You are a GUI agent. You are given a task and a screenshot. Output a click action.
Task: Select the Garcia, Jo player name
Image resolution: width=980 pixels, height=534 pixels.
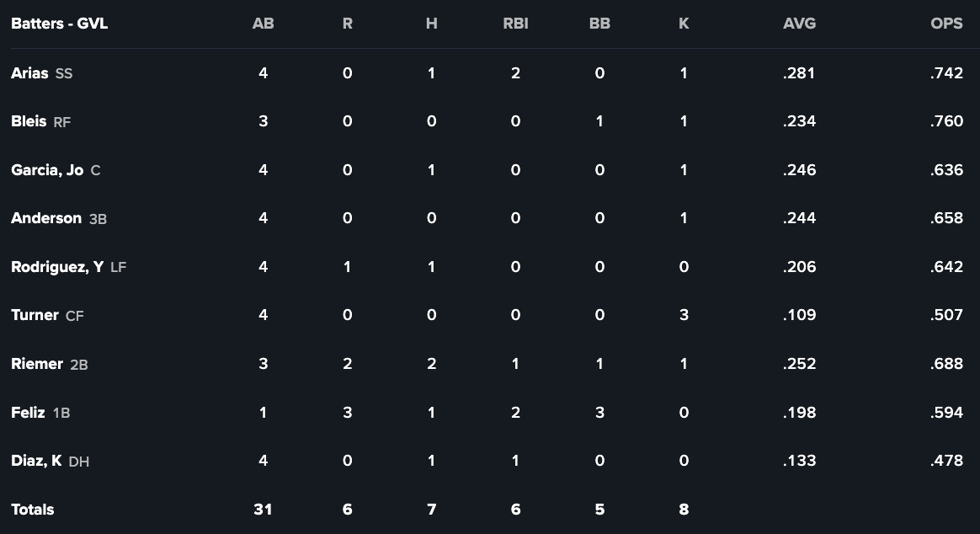tap(47, 170)
